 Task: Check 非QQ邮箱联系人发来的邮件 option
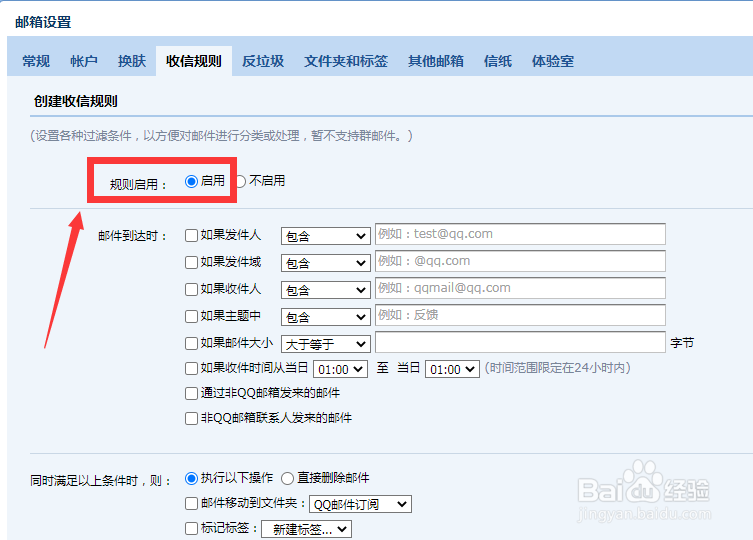(x=191, y=418)
